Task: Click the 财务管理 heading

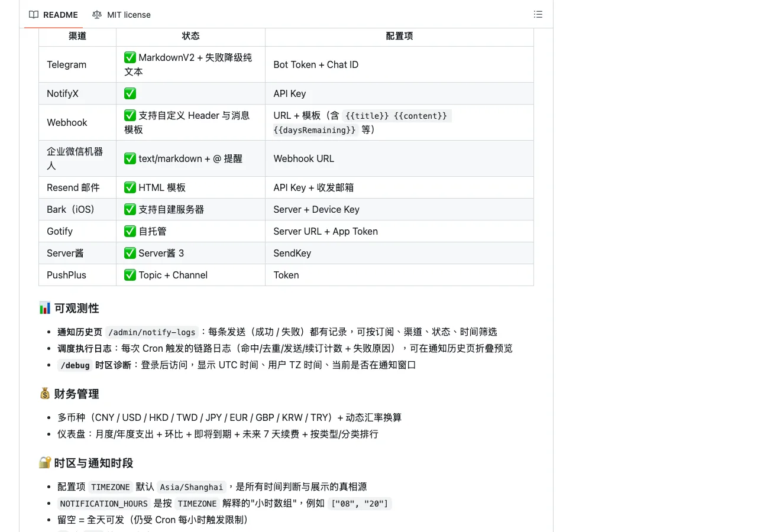Action: point(76,394)
